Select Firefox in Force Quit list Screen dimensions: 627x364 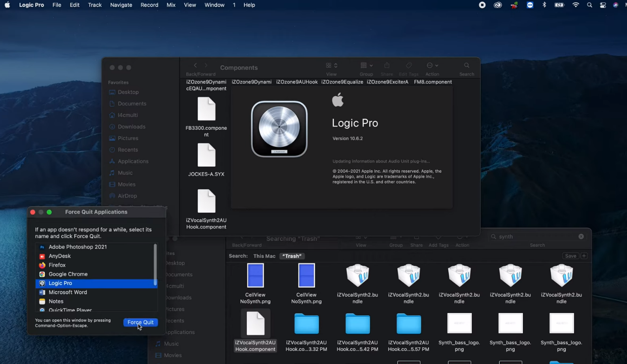click(x=57, y=265)
